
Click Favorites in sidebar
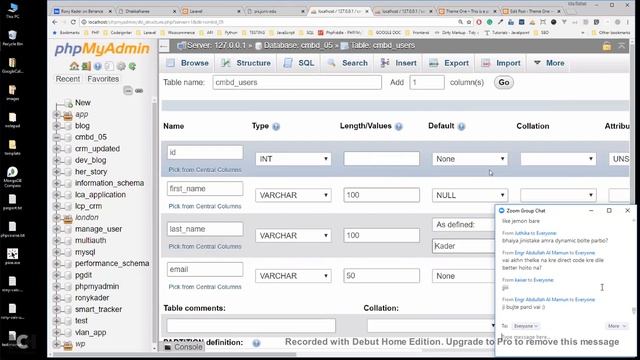(103, 79)
